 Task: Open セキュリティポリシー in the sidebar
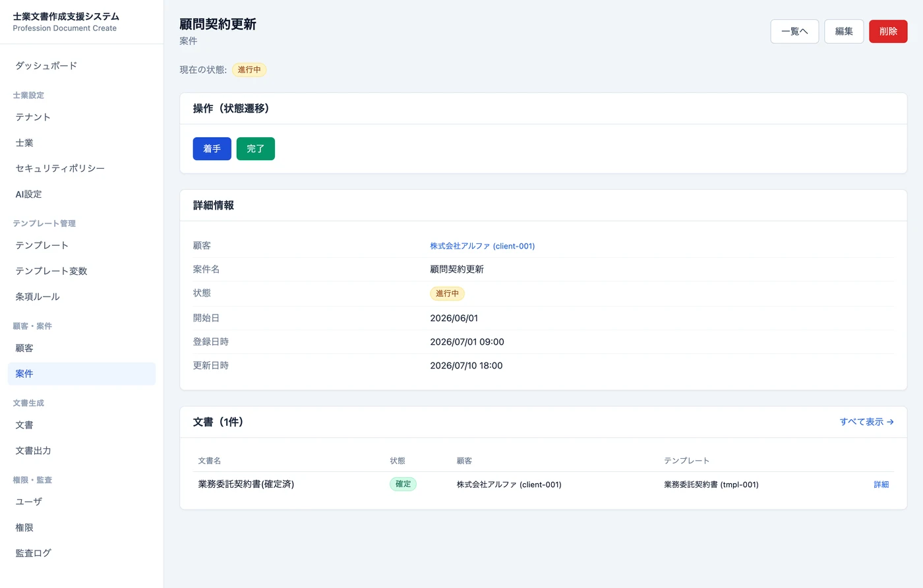(x=82, y=169)
